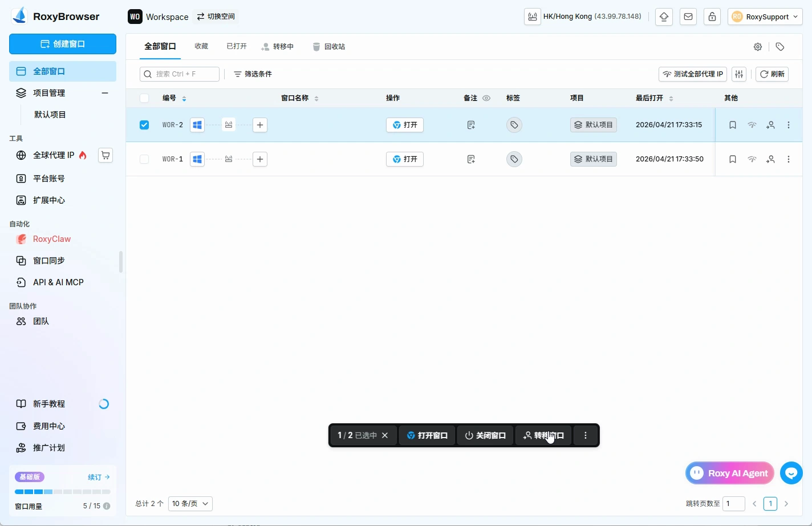This screenshot has width=812, height=526.
Task: Click the 续订 link
Action: [x=99, y=477]
